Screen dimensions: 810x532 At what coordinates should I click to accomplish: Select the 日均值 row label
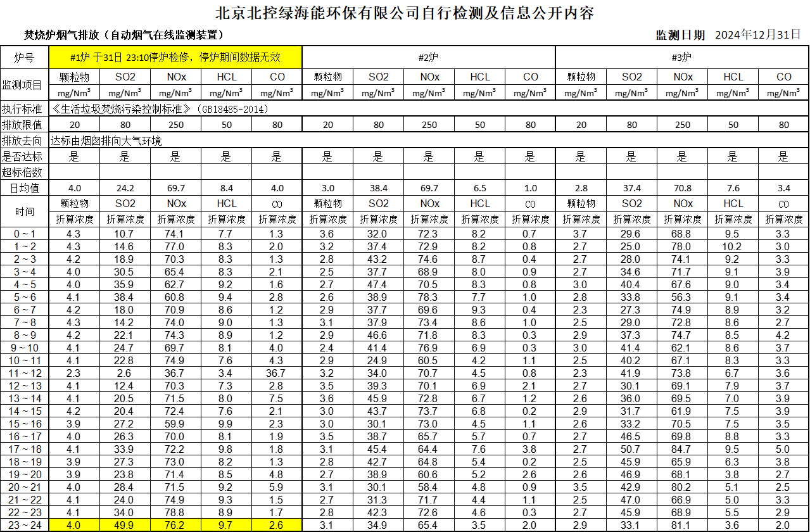(25, 188)
